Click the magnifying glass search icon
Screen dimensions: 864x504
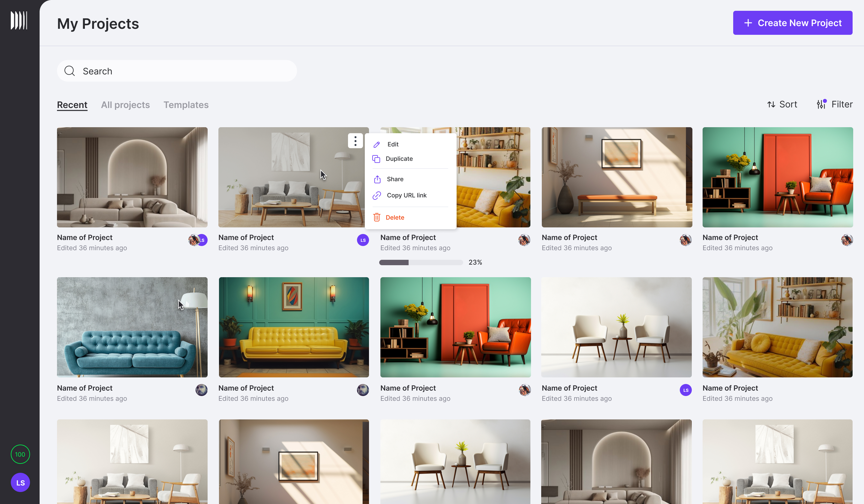tap(70, 70)
